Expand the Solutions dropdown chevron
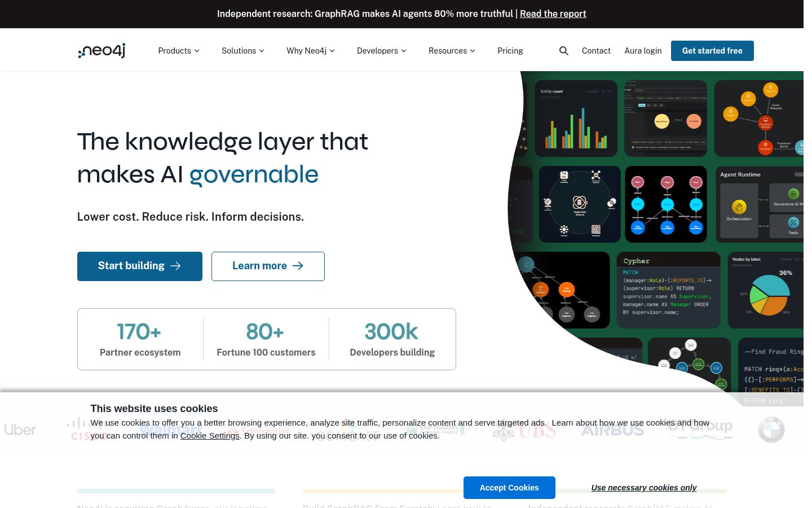Screen dimensions: 812x508 262,51
